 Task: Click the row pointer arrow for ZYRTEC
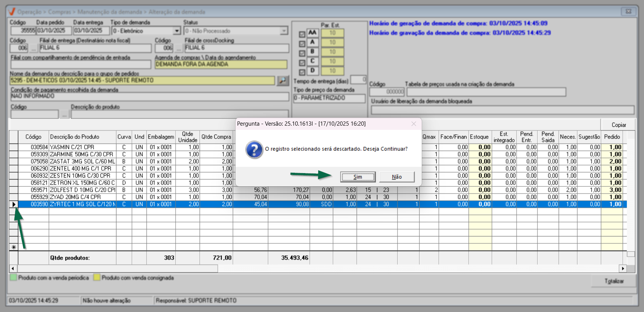pos(14,204)
